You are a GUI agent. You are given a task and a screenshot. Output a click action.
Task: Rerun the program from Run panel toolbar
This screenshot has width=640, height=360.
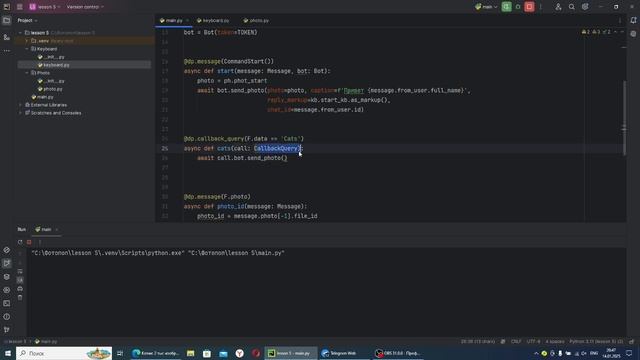click(x=20, y=242)
